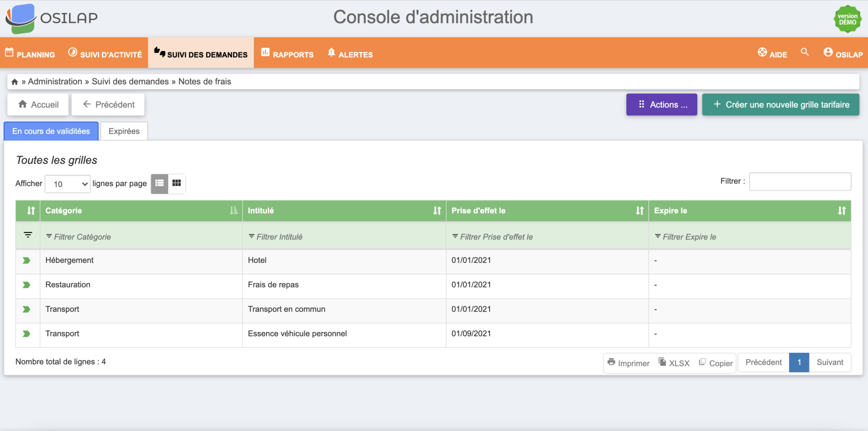Sort by the first column arrows icon

31,210
